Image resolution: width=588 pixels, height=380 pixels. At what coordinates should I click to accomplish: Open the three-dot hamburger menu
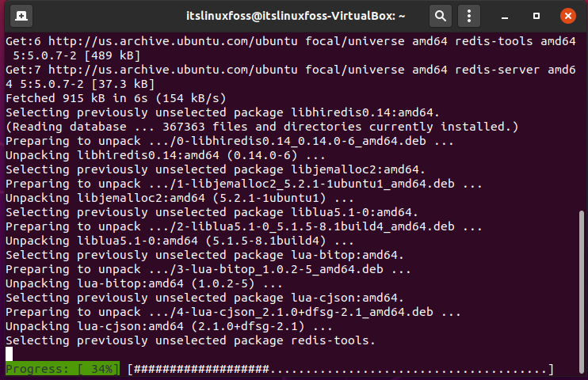point(469,16)
